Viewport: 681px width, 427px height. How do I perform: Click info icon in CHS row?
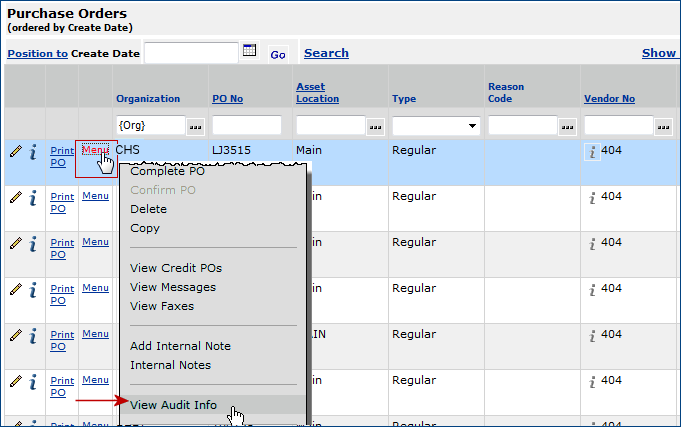[x=32, y=152]
